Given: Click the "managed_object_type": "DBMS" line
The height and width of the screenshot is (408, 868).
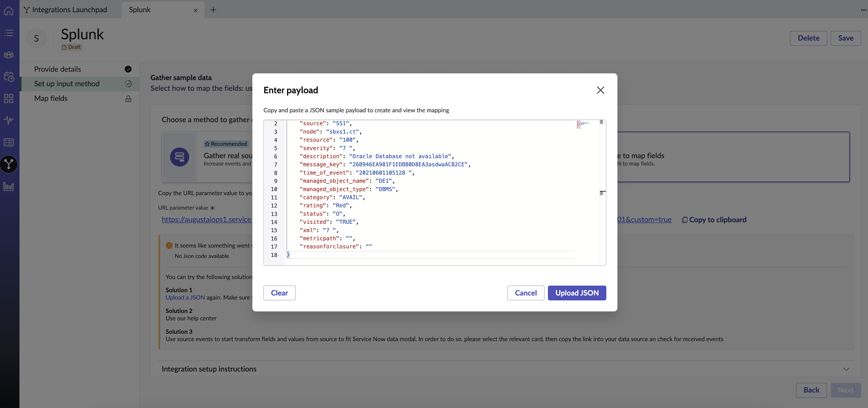Looking at the screenshot, I should [x=349, y=189].
